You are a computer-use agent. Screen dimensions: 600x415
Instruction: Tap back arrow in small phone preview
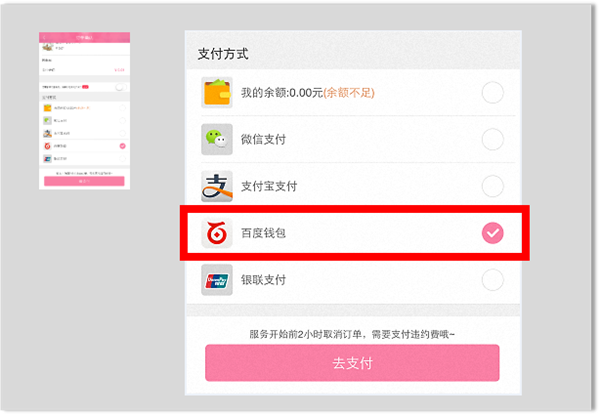43,37
